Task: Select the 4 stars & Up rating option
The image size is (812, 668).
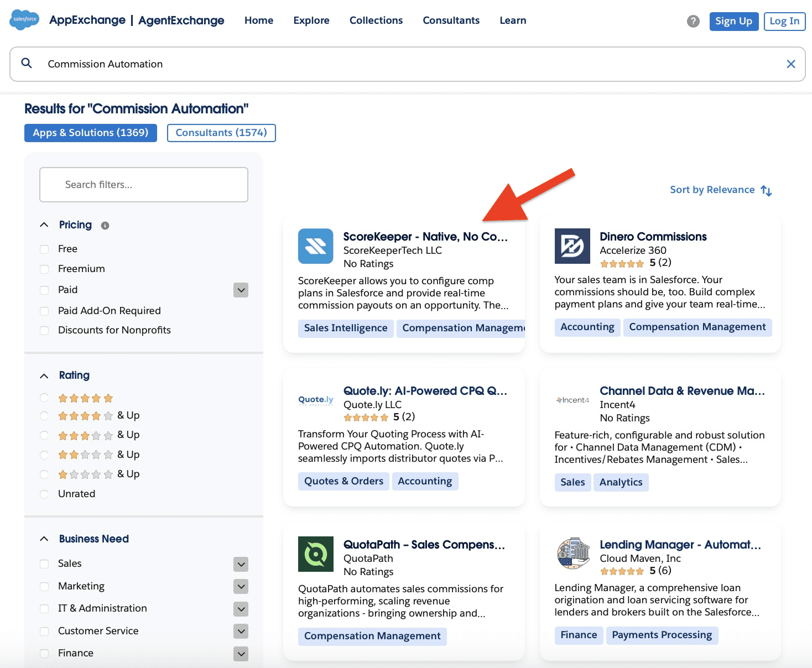Action: [x=44, y=416]
